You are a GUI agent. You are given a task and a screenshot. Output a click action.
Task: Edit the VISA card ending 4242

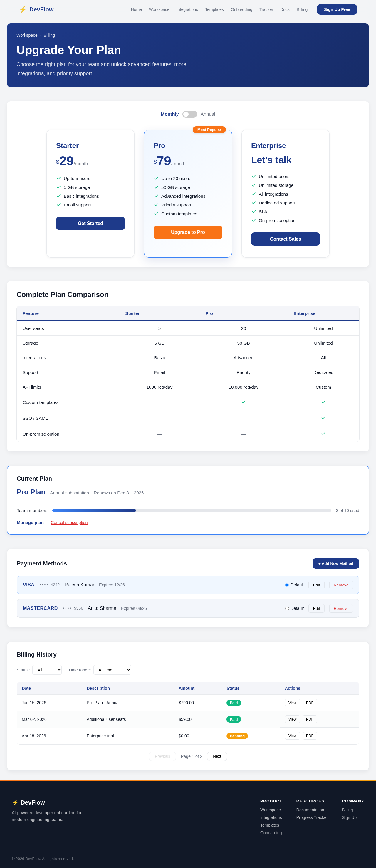tap(316, 585)
